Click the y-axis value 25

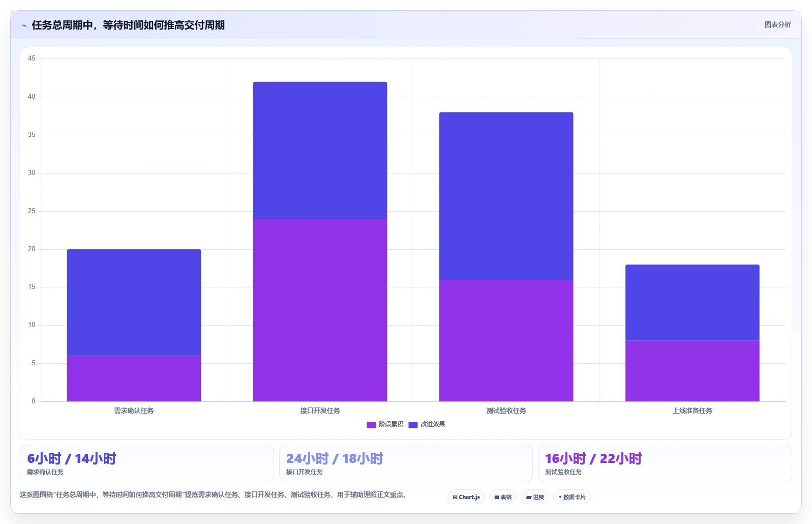coord(32,211)
